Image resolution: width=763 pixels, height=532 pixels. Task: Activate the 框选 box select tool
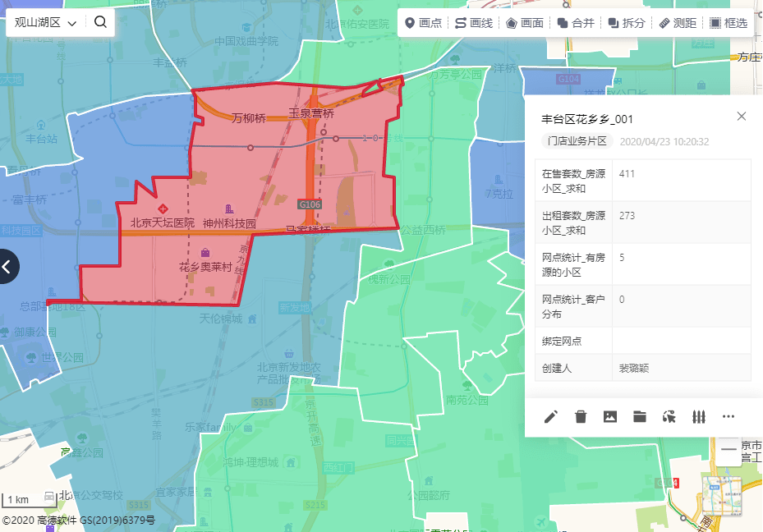point(729,23)
